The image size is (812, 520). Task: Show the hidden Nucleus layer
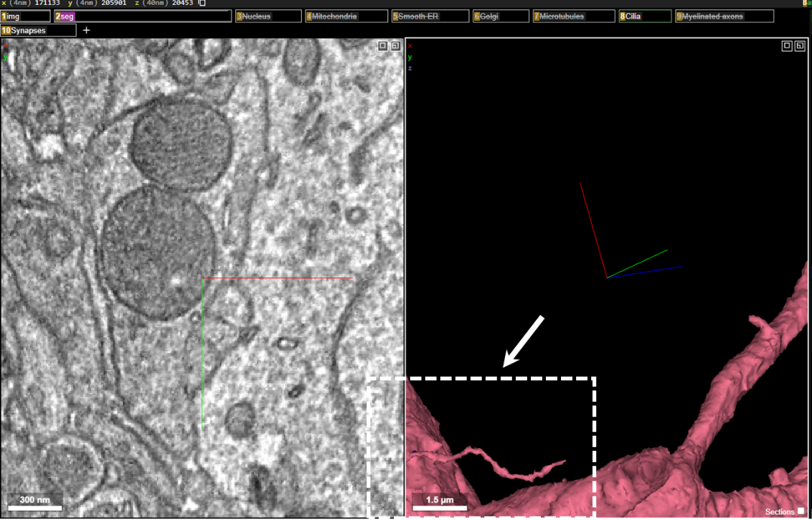point(268,16)
